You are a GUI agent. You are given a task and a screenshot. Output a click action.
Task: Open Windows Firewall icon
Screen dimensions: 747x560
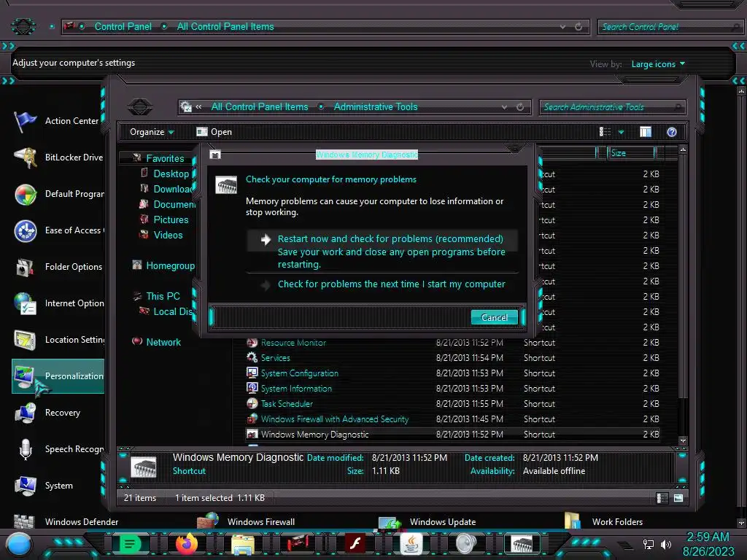pyautogui.click(x=208, y=521)
